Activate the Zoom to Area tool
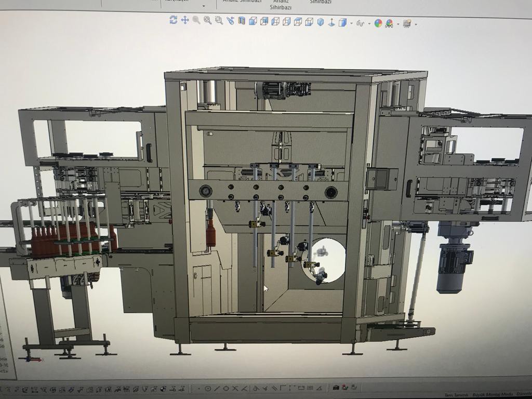This screenshot has height=399, width=532. [x=219, y=20]
